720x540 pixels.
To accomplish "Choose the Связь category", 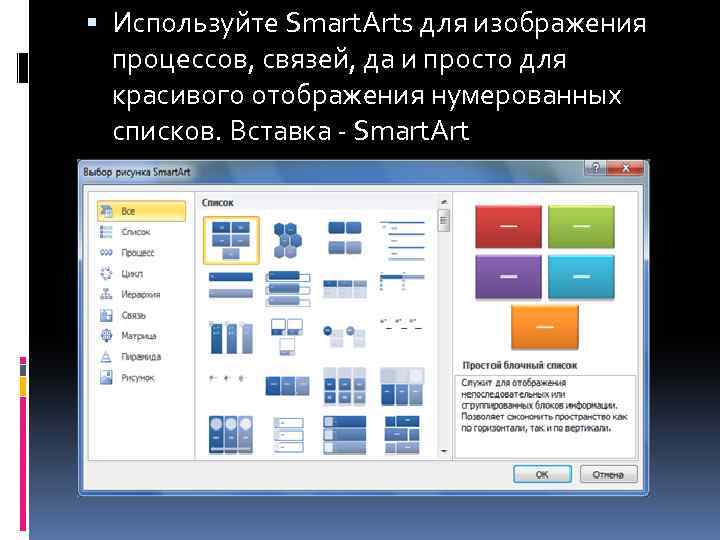I will tap(134, 315).
